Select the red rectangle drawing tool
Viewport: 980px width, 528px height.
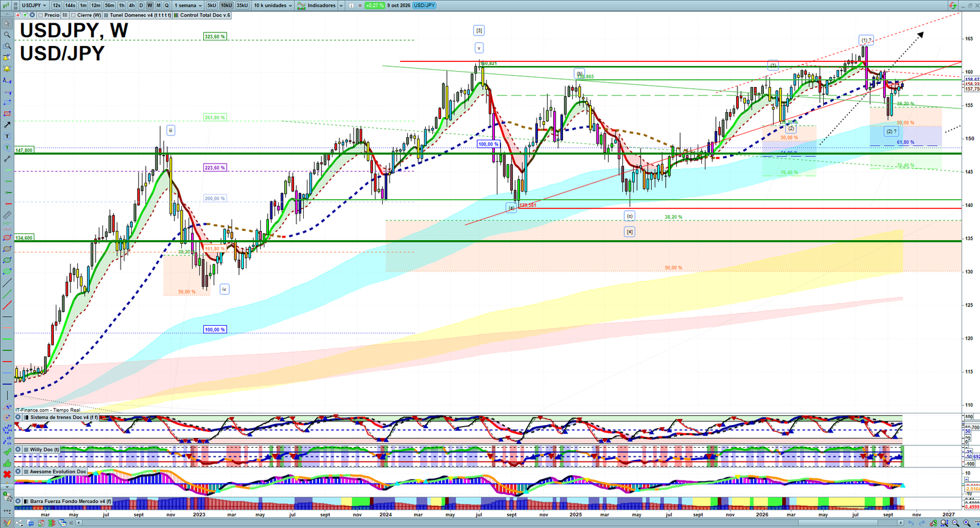coord(7,114)
